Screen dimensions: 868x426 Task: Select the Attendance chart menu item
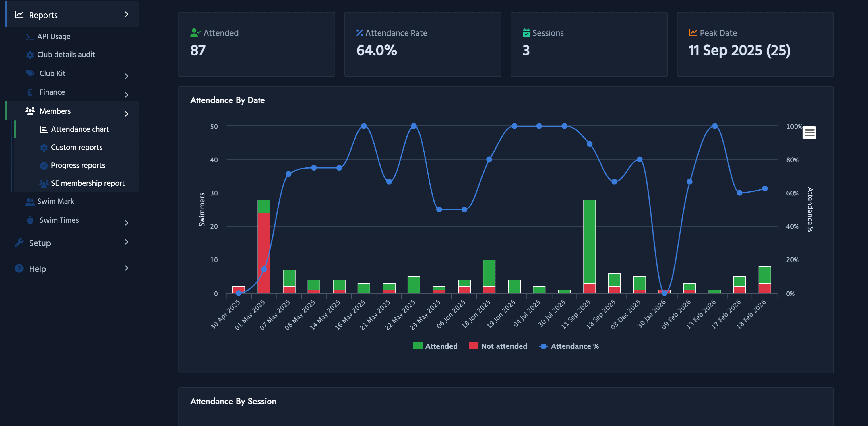(x=76, y=129)
